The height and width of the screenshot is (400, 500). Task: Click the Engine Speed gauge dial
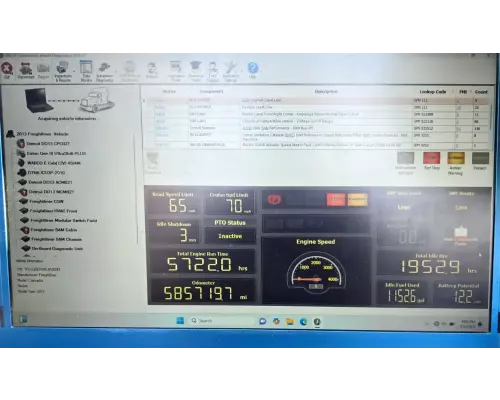[315, 272]
